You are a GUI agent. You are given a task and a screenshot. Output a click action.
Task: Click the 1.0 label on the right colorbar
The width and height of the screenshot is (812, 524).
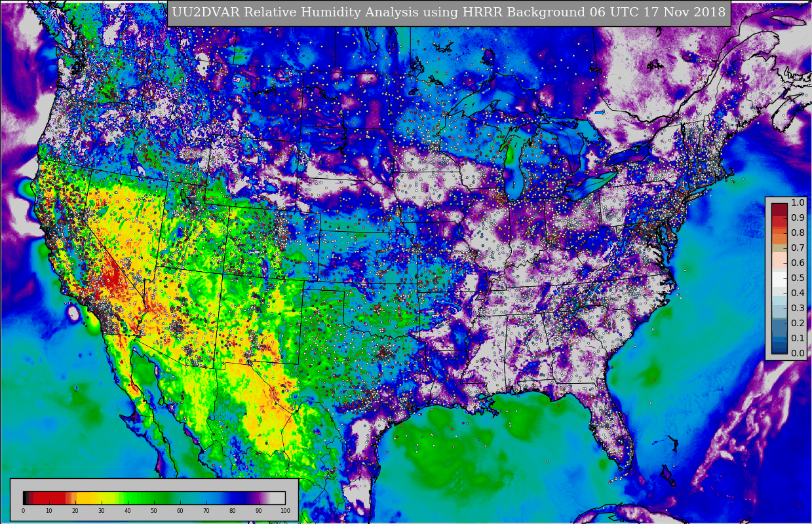tap(798, 202)
